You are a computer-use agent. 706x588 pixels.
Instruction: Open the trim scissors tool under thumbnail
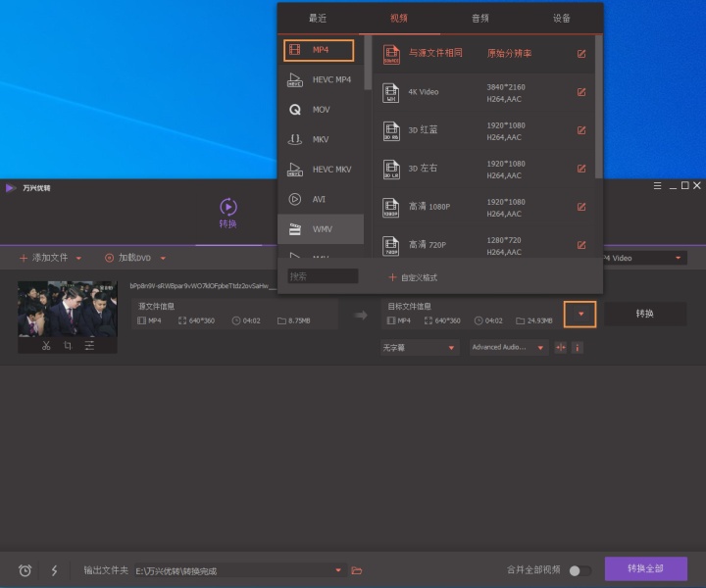pyautogui.click(x=46, y=346)
